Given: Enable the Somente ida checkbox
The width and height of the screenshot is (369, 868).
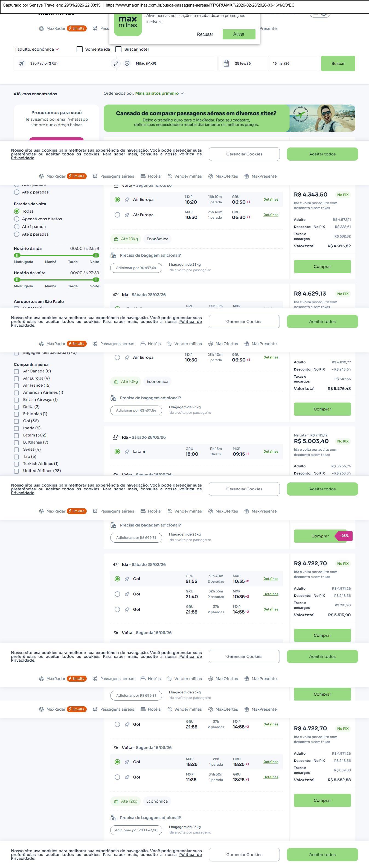Looking at the screenshot, I should (80, 49).
